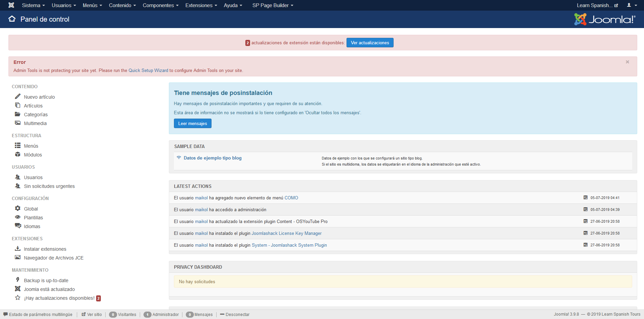The image size is (644, 319).
Task: Click the Joomla logo icon in top-left
Action: coord(11,5)
